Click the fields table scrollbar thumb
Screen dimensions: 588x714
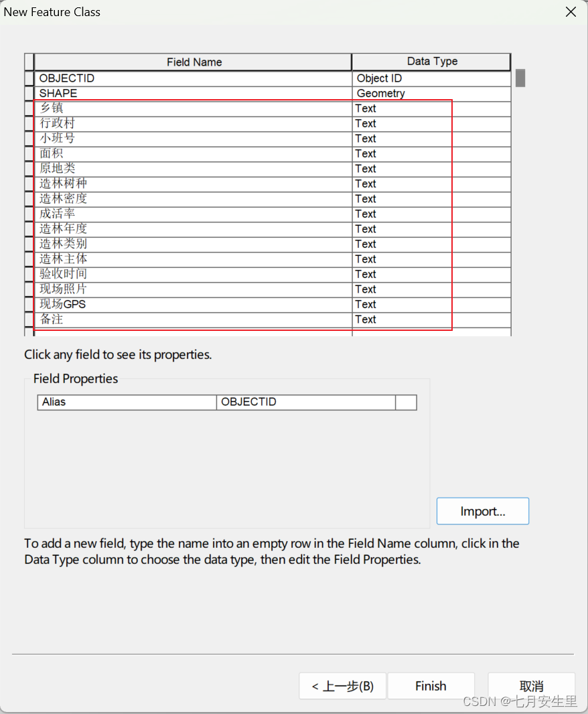point(520,78)
